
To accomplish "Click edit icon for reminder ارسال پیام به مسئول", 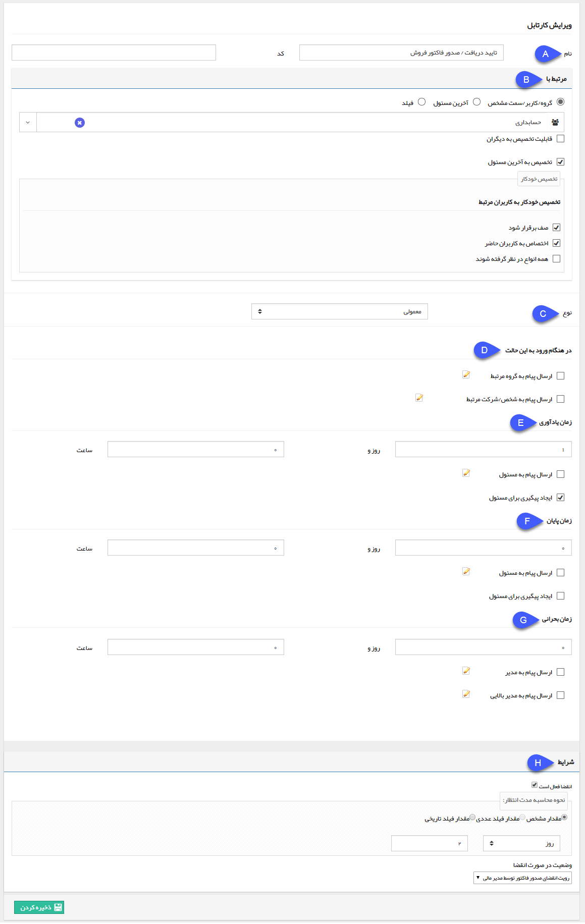I will [x=466, y=473].
